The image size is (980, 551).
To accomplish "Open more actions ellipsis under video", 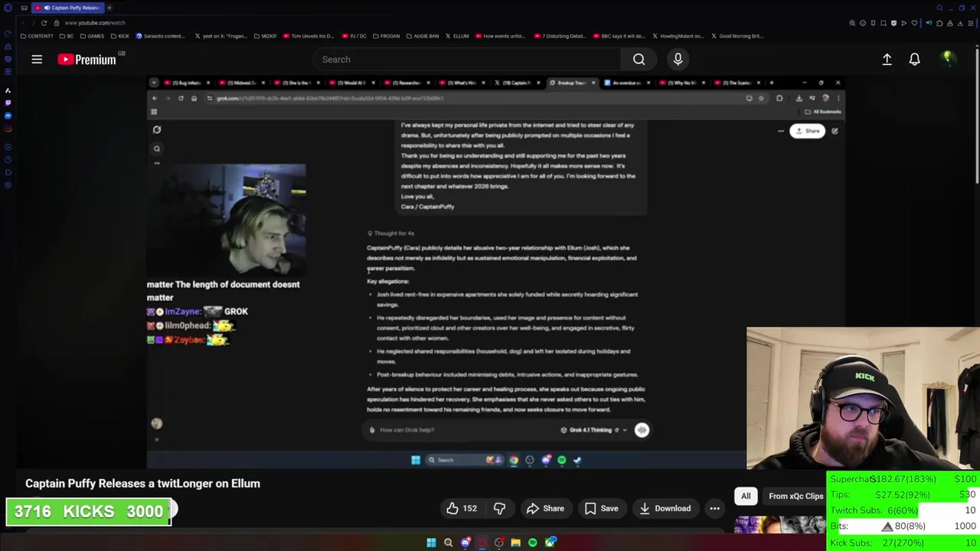I will pos(714,508).
